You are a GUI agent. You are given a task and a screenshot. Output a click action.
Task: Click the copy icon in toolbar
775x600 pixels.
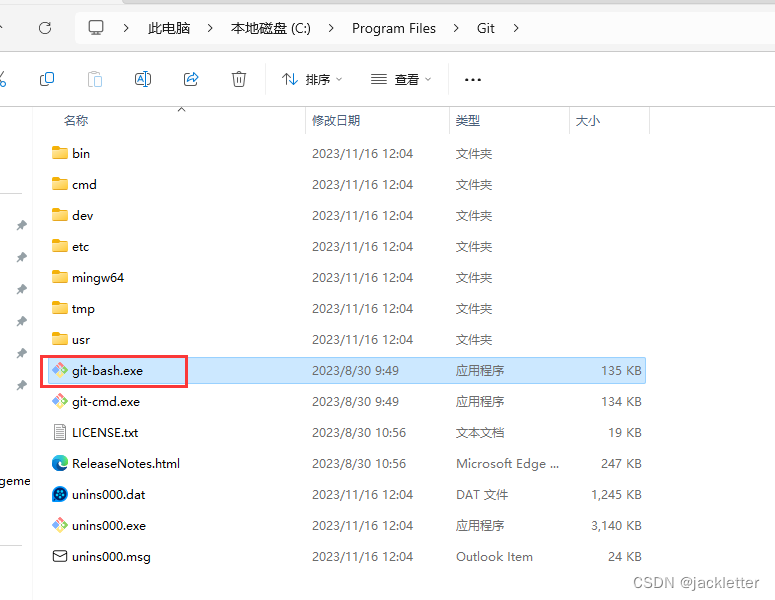pyautogui.click(x=47, y=79)
